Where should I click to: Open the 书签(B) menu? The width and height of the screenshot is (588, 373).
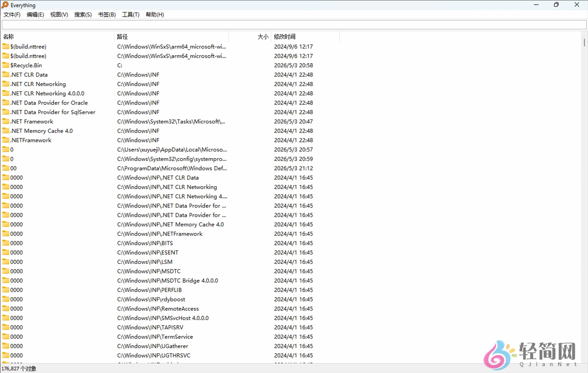107,15
